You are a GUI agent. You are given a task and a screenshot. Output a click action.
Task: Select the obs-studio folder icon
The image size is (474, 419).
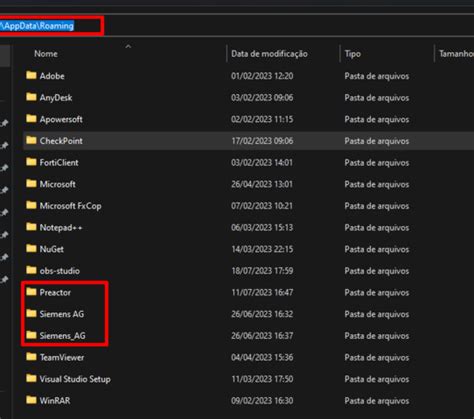coord(31,270)
